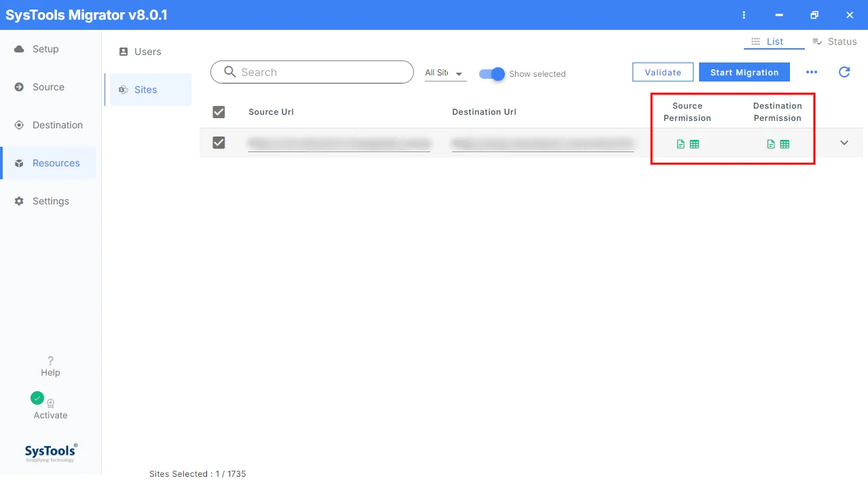Click the gear icon beside Settings
This screenshot has height=489, width=868.
[x=19, y=201]
